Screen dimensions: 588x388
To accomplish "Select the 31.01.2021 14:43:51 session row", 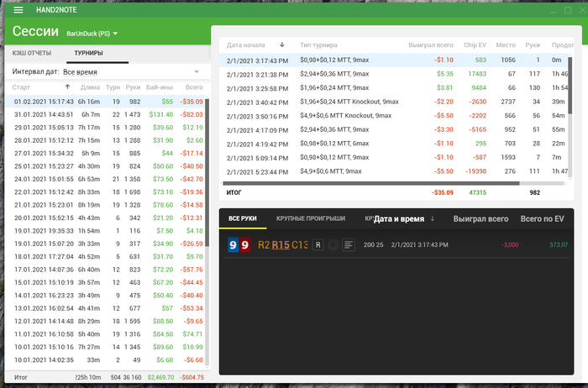I will click(105, 114).
